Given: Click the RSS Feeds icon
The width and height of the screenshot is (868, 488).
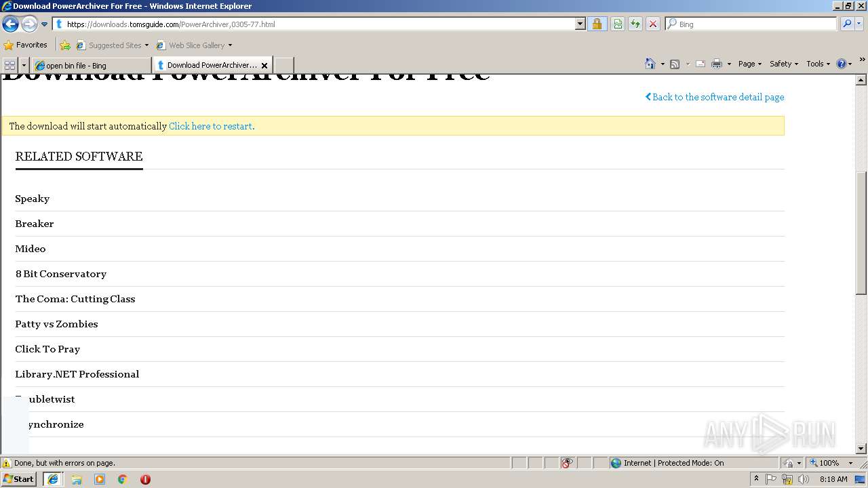Looking at the screenshot, I should [x=675, y=64].
